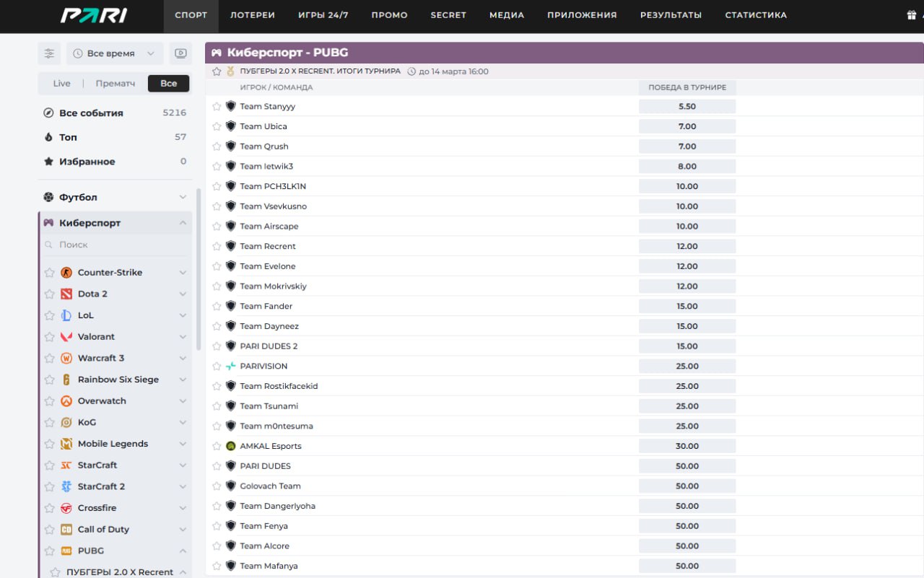Favorite the tournament ПУБГЕРЫ 2.0 star
The height and width of the screenshot is (578, 924).
[x=217, y=71]
